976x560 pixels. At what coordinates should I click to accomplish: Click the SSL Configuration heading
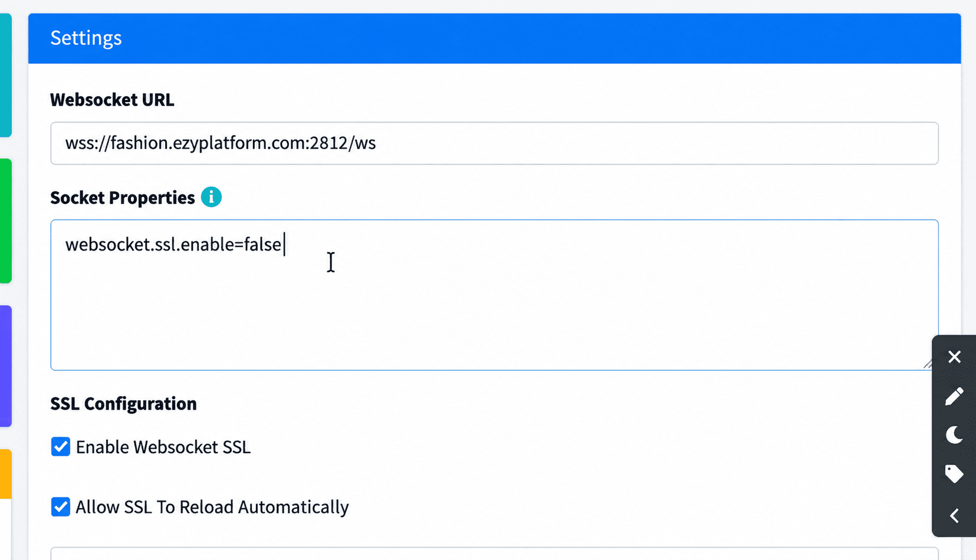click(x=123, y=404)
